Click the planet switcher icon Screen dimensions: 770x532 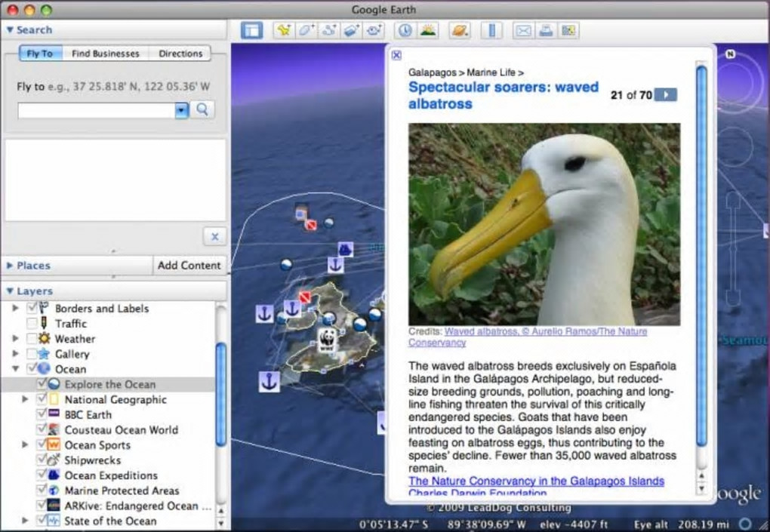coord(459,30)
